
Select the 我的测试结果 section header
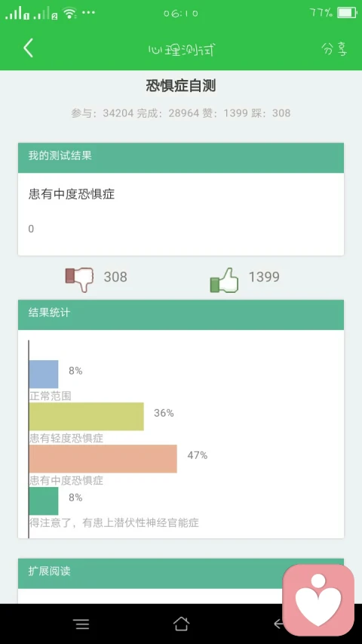(x=181, y=158)
